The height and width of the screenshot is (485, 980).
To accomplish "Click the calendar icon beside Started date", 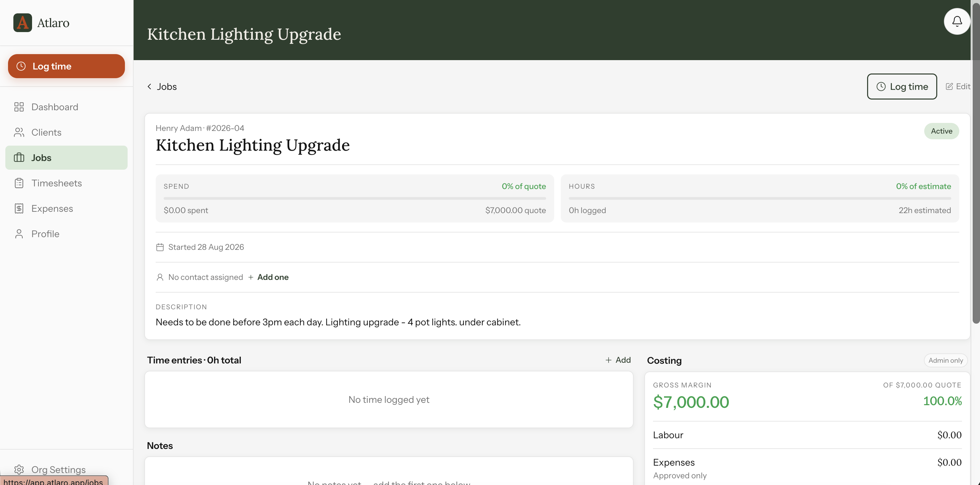I will click(160, 247).
